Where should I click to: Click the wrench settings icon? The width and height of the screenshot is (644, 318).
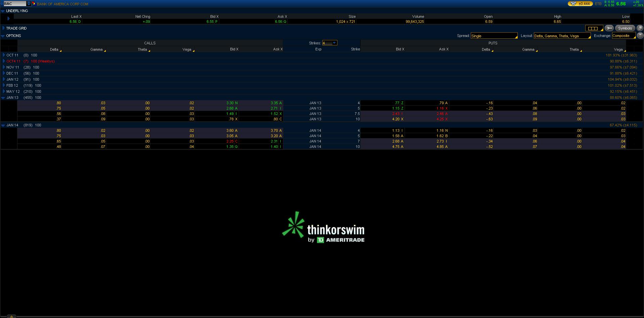click(x=609, y=28)
